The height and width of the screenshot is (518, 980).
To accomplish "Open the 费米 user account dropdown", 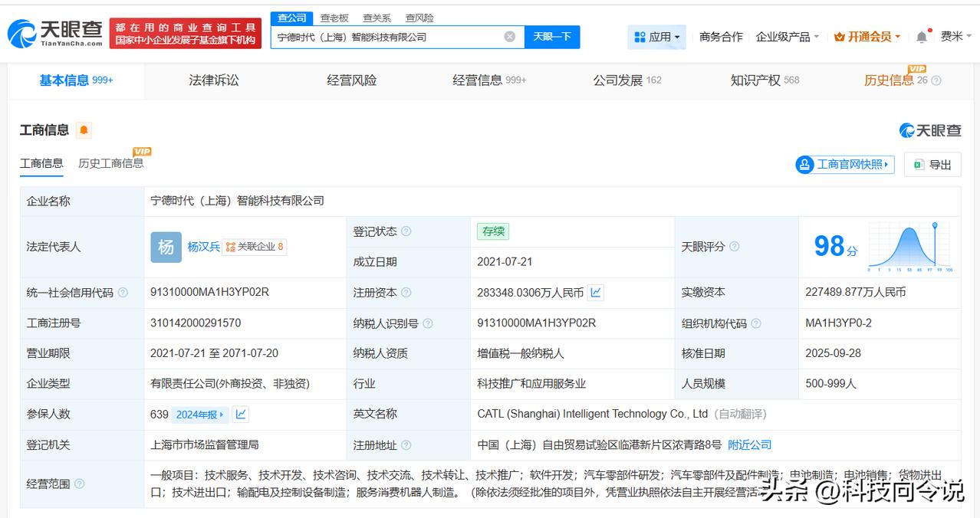I will (x=955, y=37).
